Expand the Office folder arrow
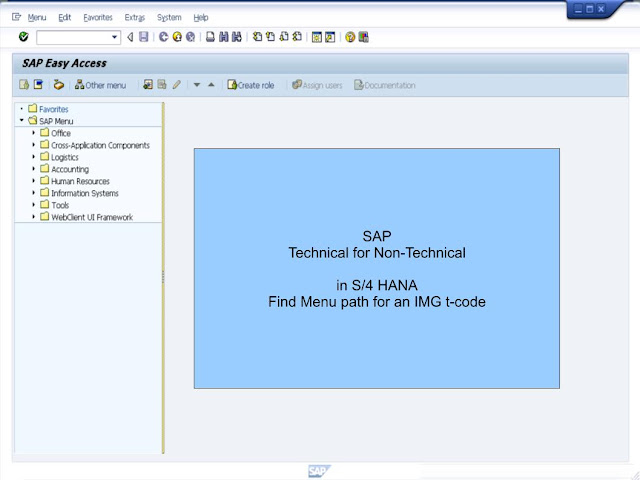The height and width of the screenshot is (480, 640). [x=34, y=133]
